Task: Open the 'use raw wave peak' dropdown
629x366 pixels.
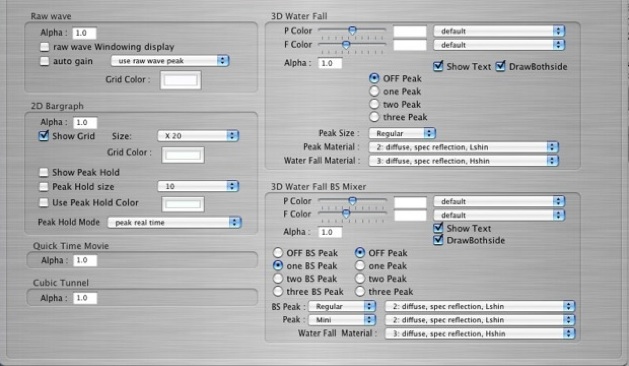Action: 170,61
